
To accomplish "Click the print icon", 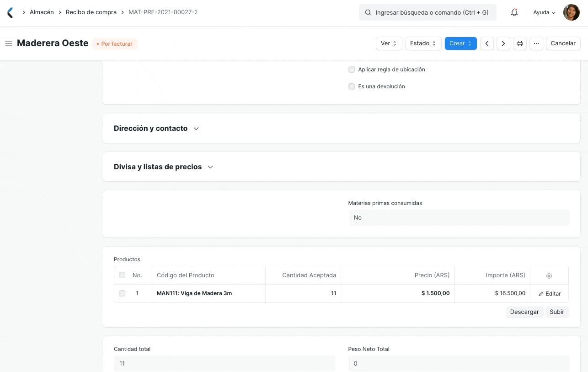I will [x=520, y=43].
